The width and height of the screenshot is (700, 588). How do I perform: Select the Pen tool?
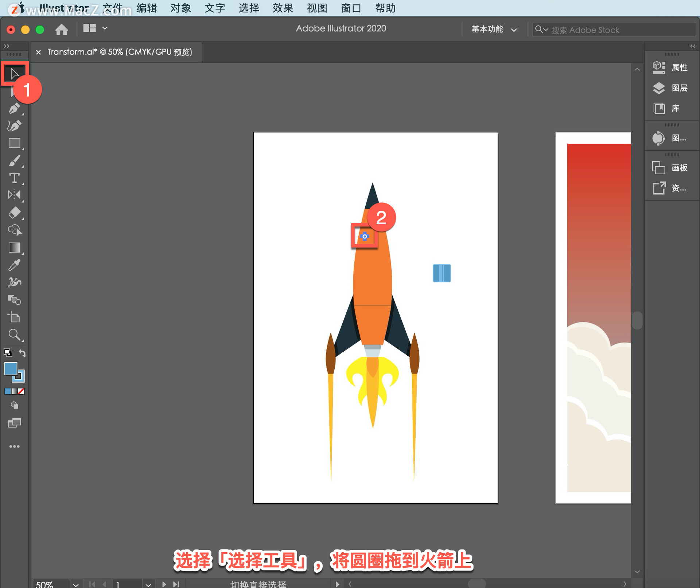pyautogui.click(x=14, y=108)
